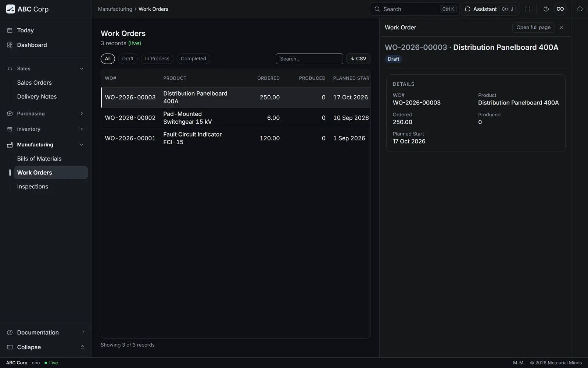
Task: Open Sales Orders in sidebar
Action: tap(51, 83)
